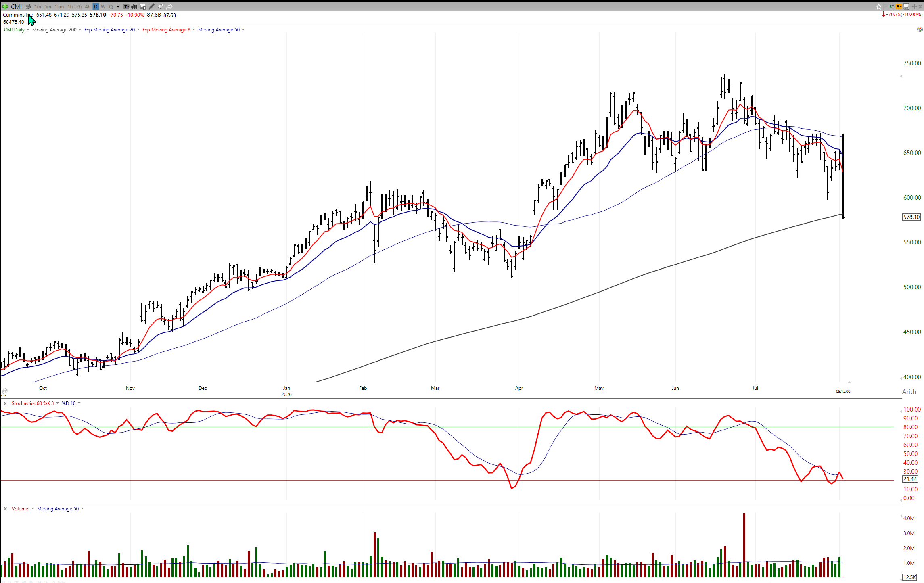The image size is (924, 583).
Task: Select the D daily timeframe
Action: pos(96,6)
